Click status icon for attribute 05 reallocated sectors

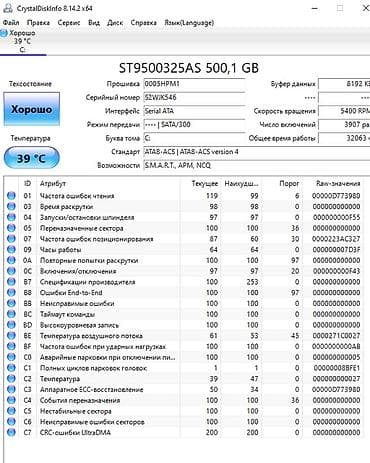[x=11, y=228]
